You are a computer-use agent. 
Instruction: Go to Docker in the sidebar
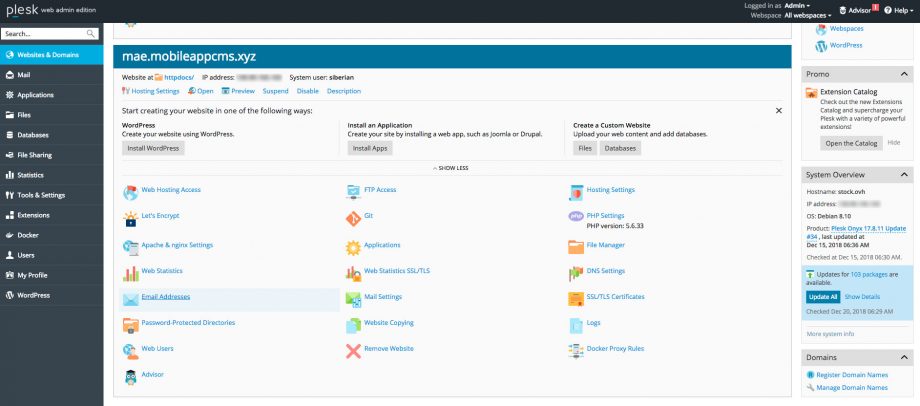coord(27,235)
